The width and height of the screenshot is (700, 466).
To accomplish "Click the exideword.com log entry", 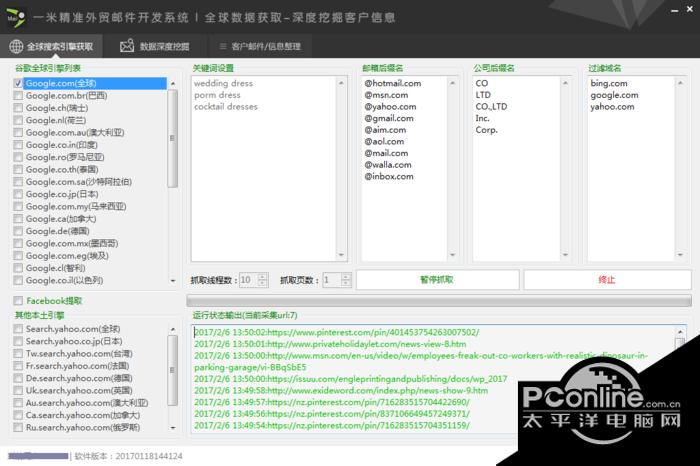I will coord(341,391).
